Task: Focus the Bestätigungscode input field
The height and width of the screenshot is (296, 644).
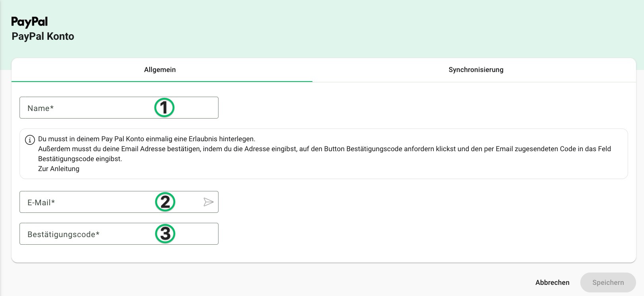Action: [x=119, y=234]
